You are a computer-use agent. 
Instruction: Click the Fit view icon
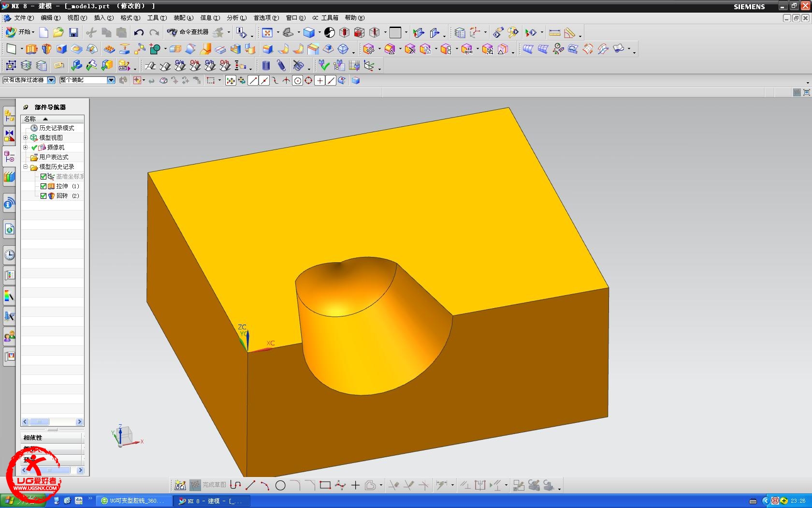pos(267,32)
